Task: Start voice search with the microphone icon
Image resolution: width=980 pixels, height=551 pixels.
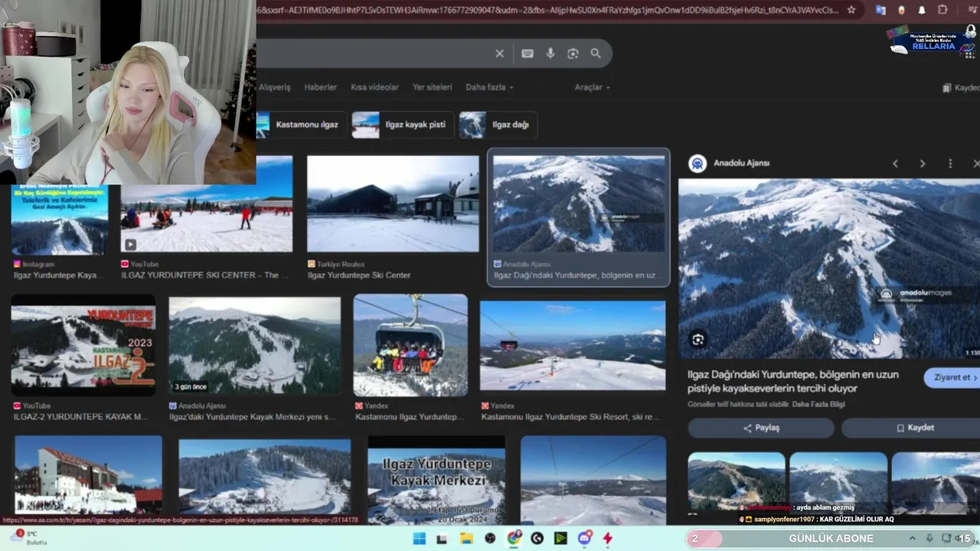Action: coord(550,54)
